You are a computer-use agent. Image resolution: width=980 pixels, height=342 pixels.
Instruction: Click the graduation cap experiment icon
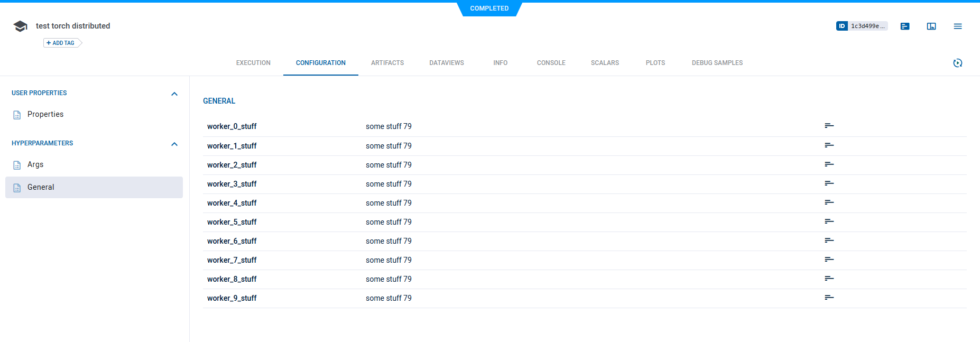point(20,26)
